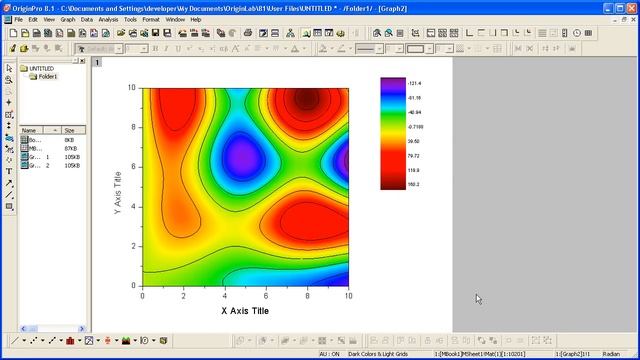This screenshot has height=360, width=640.
Task: Click the color scale legend bar
Action: 393,133
